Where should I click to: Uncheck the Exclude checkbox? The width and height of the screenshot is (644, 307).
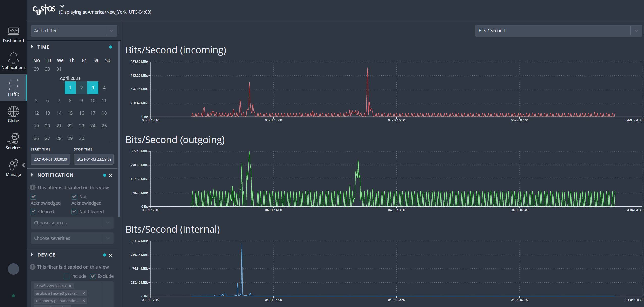point(93,276)
